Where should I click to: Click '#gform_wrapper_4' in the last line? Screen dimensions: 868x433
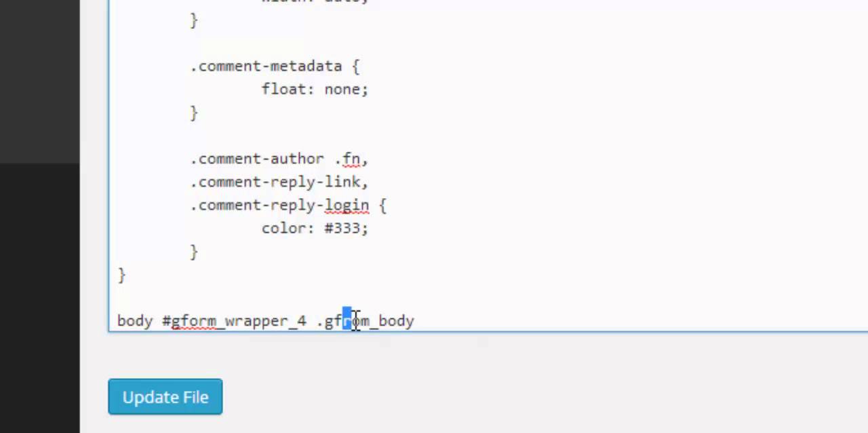(x=234, y=321)
